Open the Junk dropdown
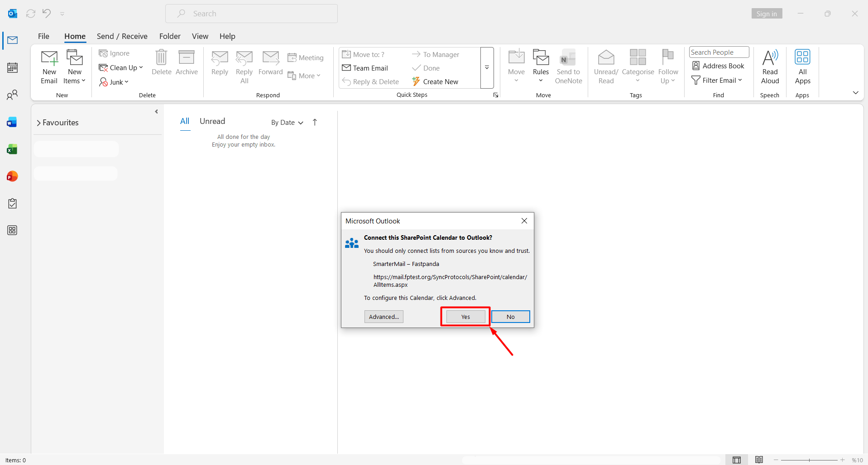This screenshot has width=868, height=465. pyautogui.click(x=114, y=82)
